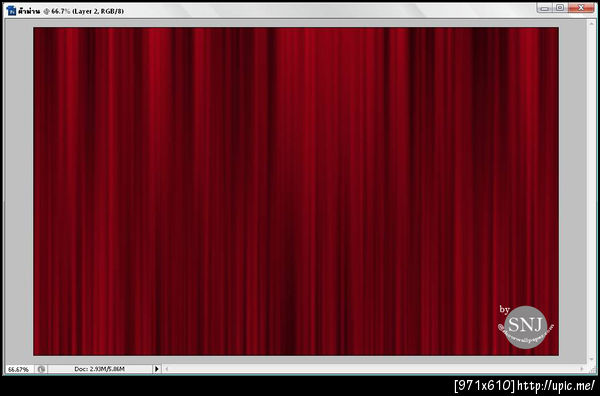Click the vertical scrollbar up arrow

tap(592, 24)
